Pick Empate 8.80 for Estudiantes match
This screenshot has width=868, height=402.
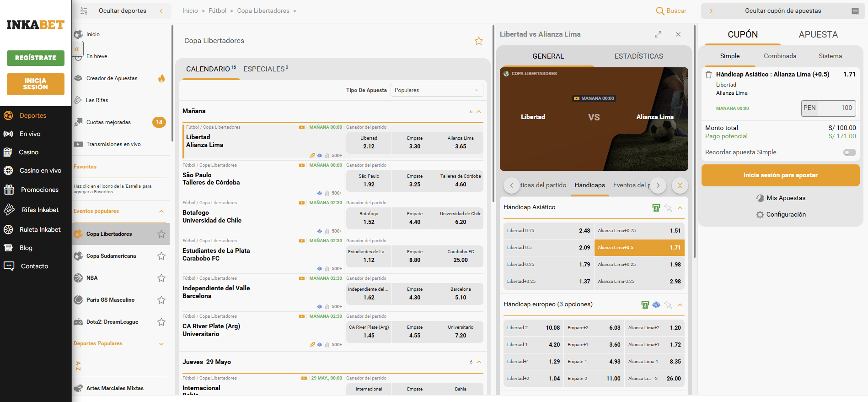pyautogui.click(x=414, y=256)
